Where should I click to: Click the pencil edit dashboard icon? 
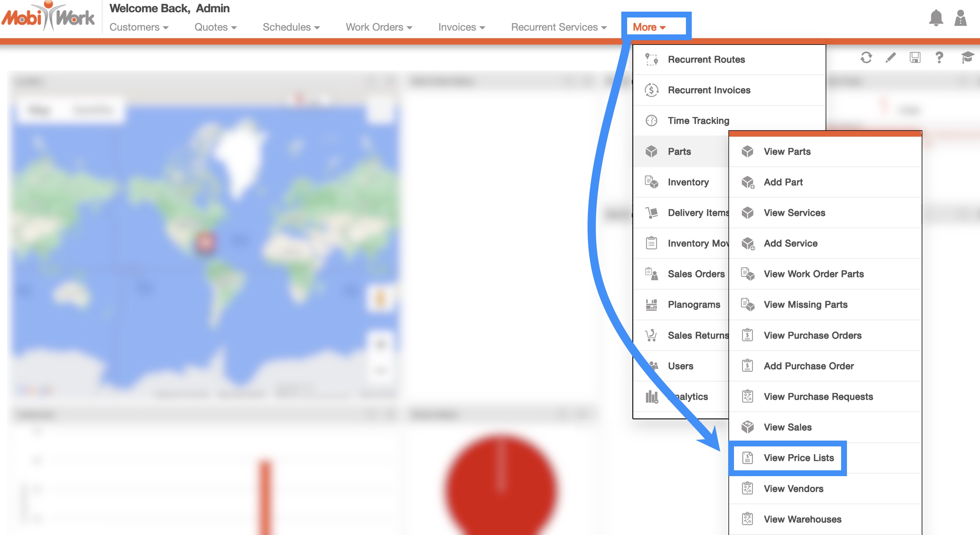(891, 57)
